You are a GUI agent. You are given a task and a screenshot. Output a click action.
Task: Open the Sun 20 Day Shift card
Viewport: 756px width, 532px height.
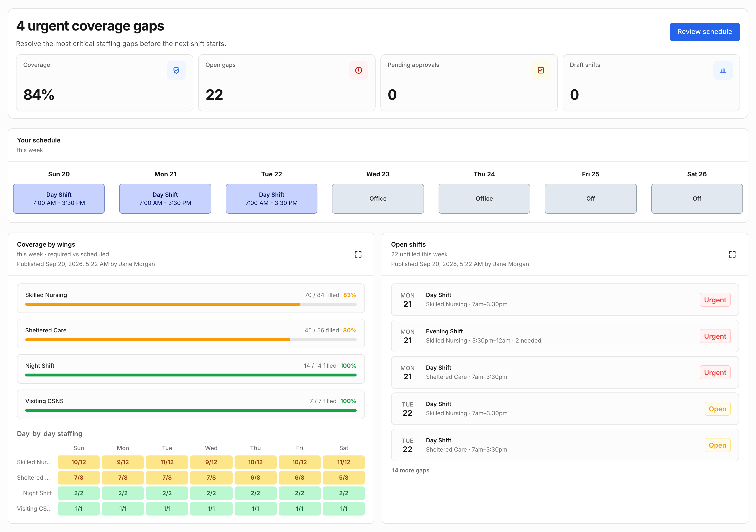(x=59, y=198)
